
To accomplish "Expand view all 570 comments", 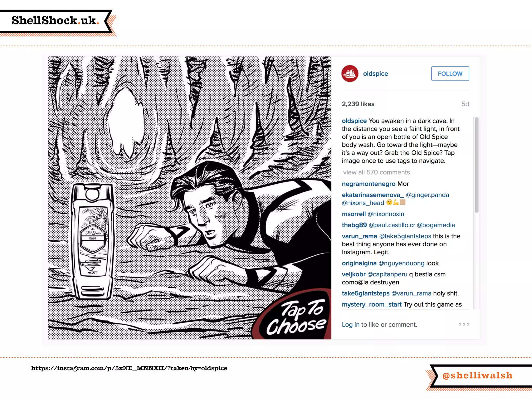I will [x=376, y=172].
